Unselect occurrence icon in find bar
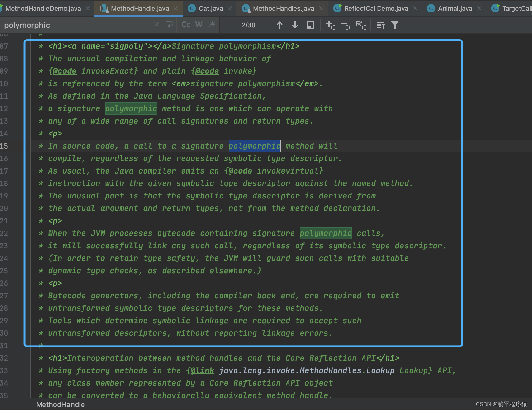 [346, 25]
